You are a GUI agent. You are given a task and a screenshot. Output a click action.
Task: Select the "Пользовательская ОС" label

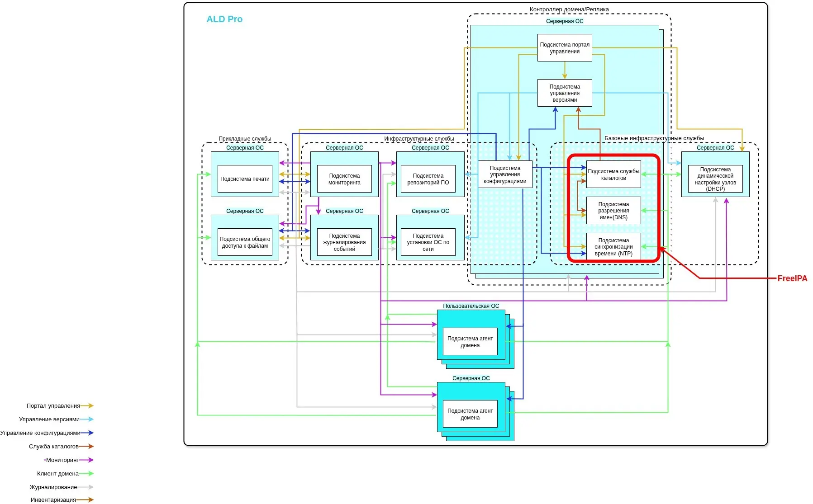[471, 306]
